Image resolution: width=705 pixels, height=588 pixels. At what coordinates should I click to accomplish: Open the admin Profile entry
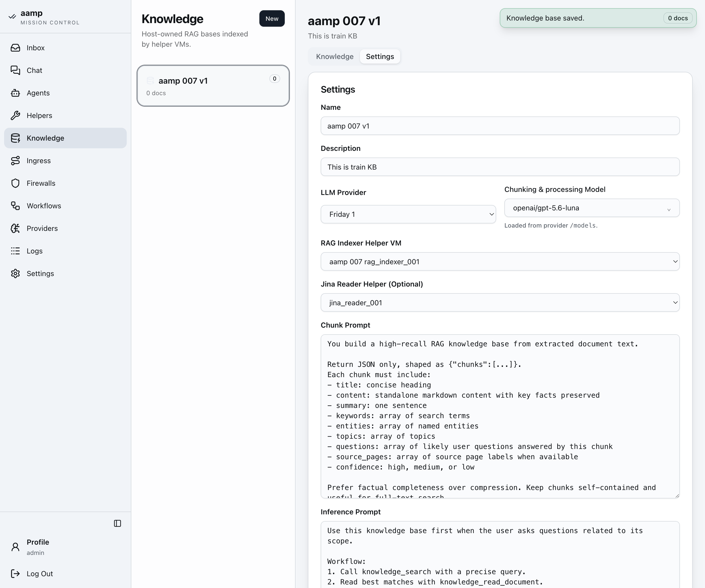click(65, 547)
